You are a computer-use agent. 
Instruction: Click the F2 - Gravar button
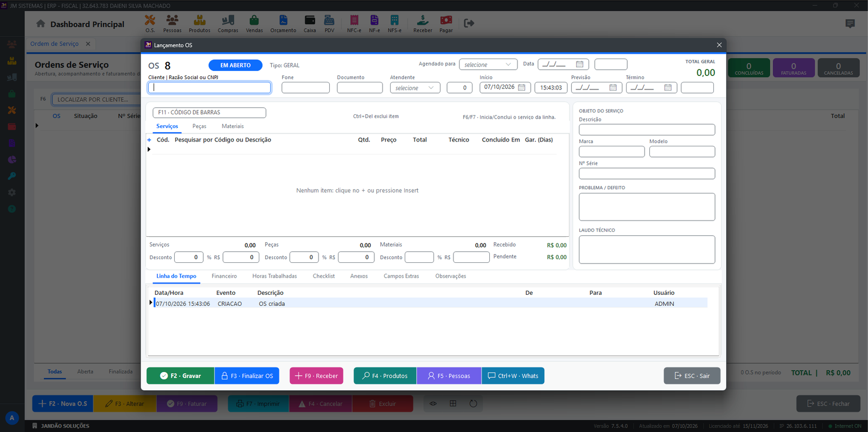click(x=181, y=376)
